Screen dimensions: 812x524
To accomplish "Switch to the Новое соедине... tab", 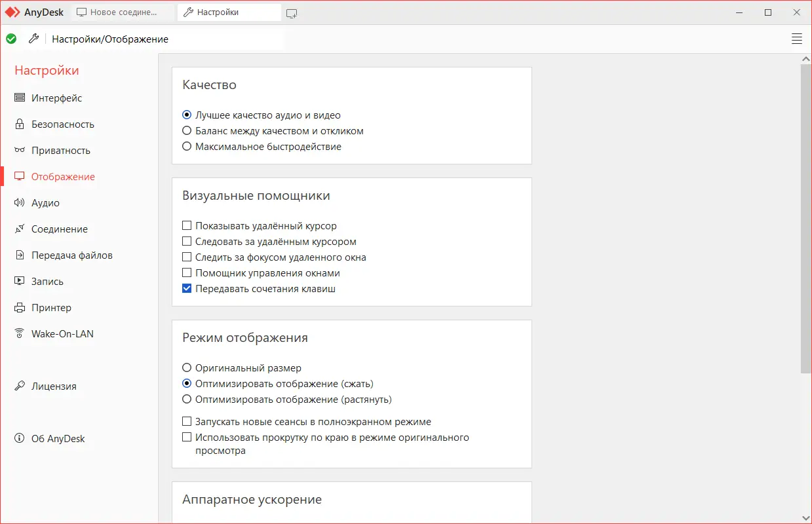I will click(121, 12).
